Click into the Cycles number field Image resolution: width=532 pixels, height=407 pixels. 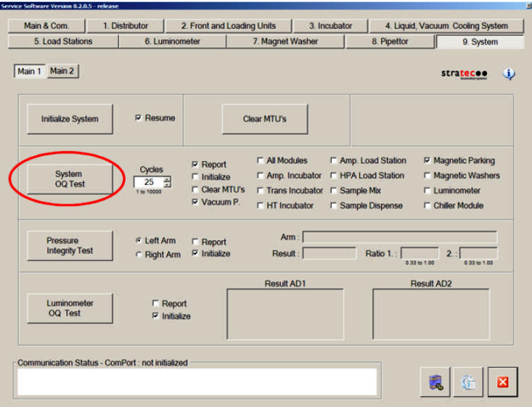pyautogui.click(x=148, y=181)
